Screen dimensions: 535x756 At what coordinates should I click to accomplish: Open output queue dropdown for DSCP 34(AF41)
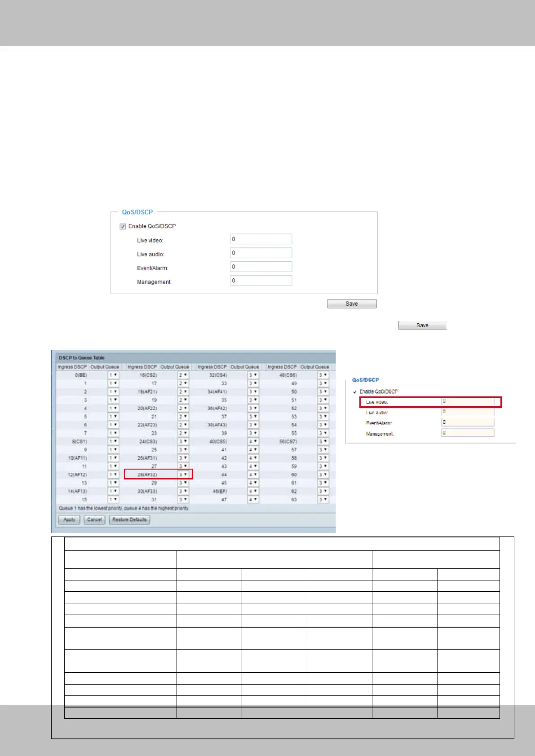click(x=253, y=391)
